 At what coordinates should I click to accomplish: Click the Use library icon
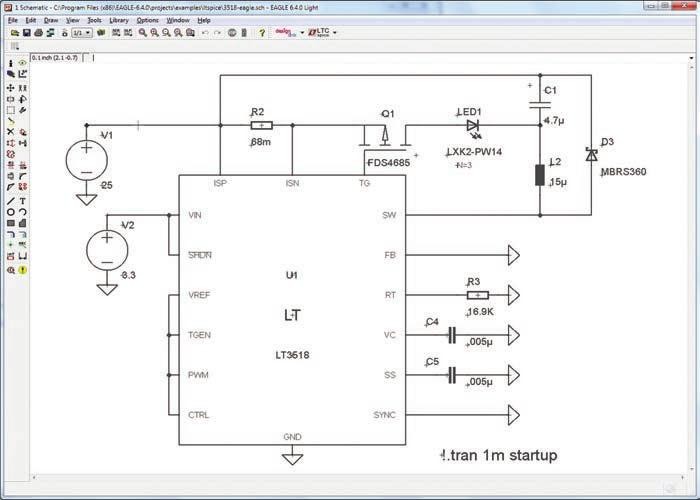pyautogui.click(x=101, y=33)
